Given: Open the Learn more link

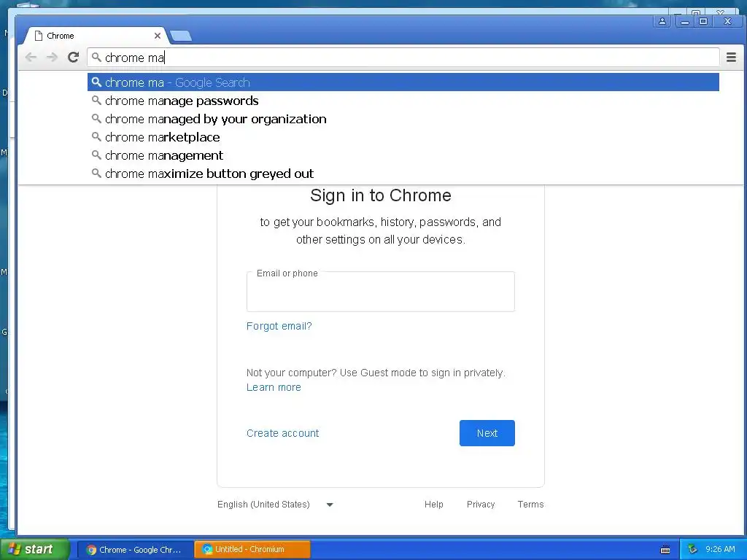Looking at the screenshot, I should pos(274,388).
